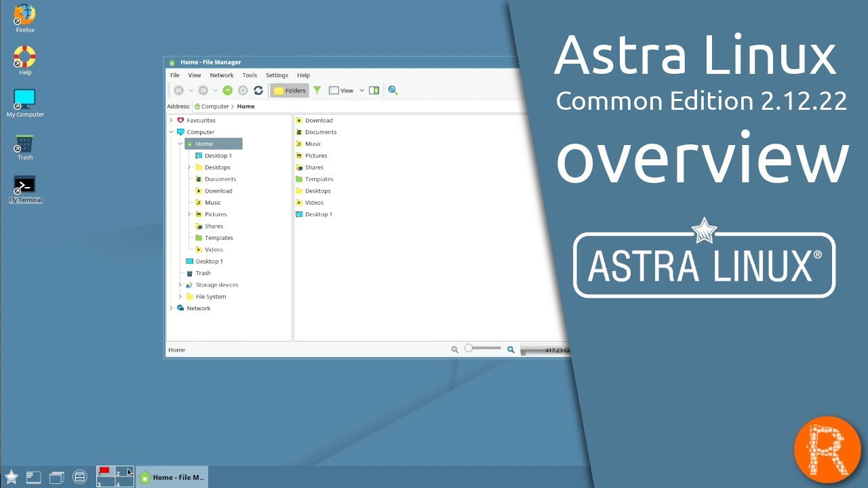Switch to workspace 3 in the taskbar pager

[105, 481]
